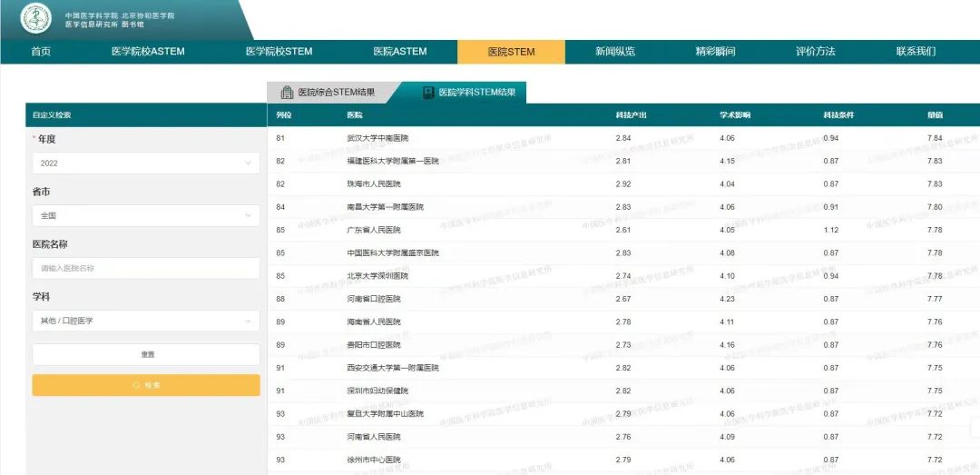980x475 pixels.
Task: Select the row 海南省人民医院
Action: (623, 322)
